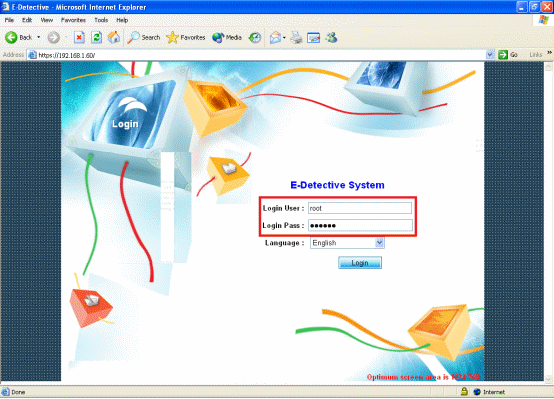
Task: Click the Login Pass password field
Action: coord(360,225)
